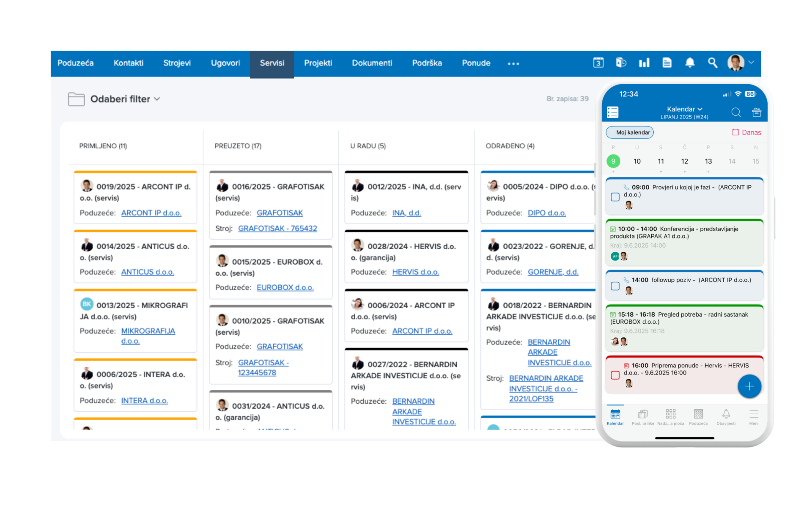Toggle the Moj kalendar filter chip
The width and height of the screenshot is (812, 507).
click(630, 132)
